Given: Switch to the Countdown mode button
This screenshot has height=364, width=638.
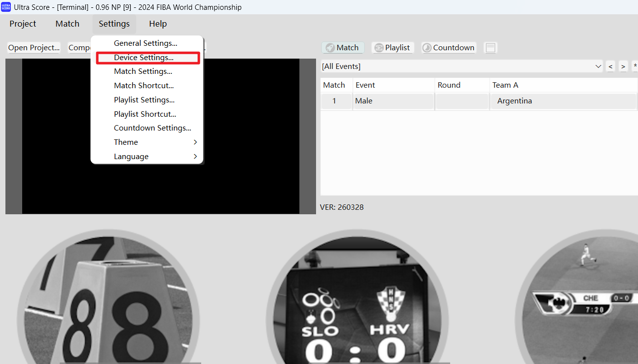Looking at the screenshot, I should [449, 48].
